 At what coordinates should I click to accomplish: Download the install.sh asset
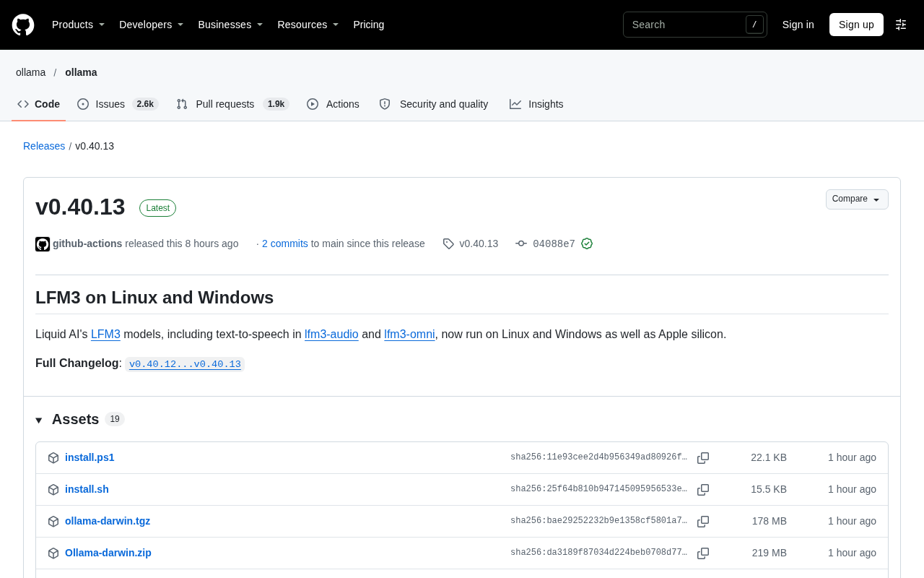[87, 489]
